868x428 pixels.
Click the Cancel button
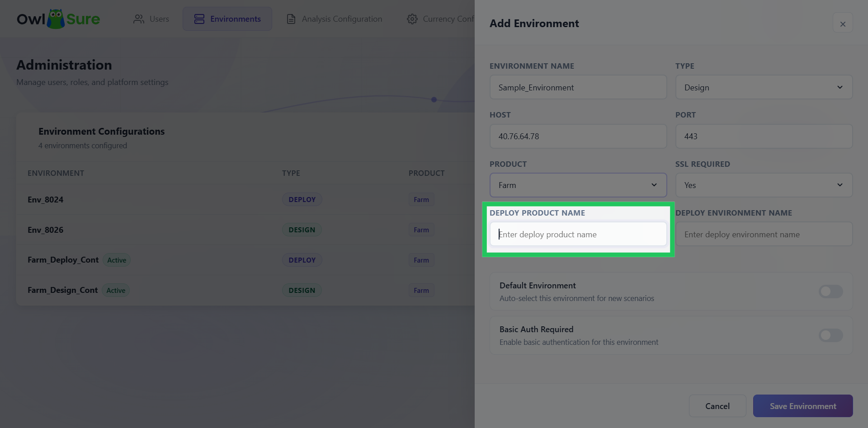tap(717, 406)
